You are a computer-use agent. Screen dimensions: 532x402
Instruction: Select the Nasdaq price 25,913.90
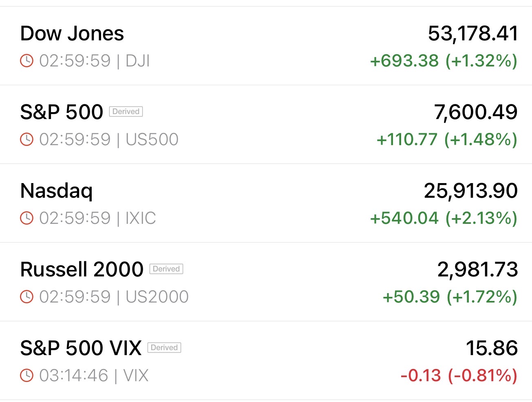click(471, 191)
